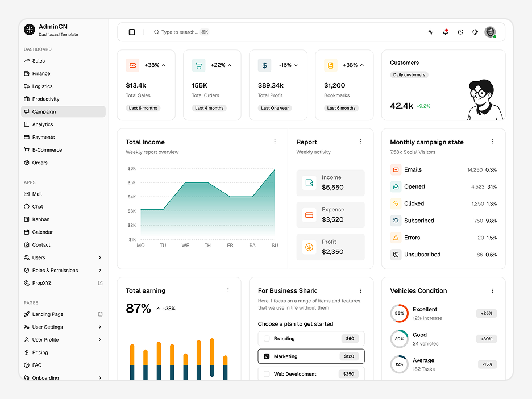The height and width of the screenshot is (399, 532).
Task: Uncheck the Marketing plan checkbox
Action: coord(267,356)
